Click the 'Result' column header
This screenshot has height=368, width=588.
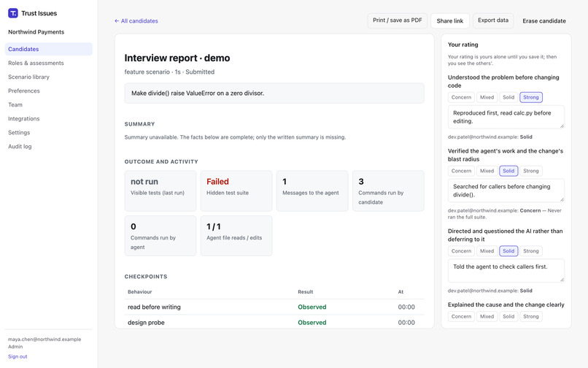[305, 292]
